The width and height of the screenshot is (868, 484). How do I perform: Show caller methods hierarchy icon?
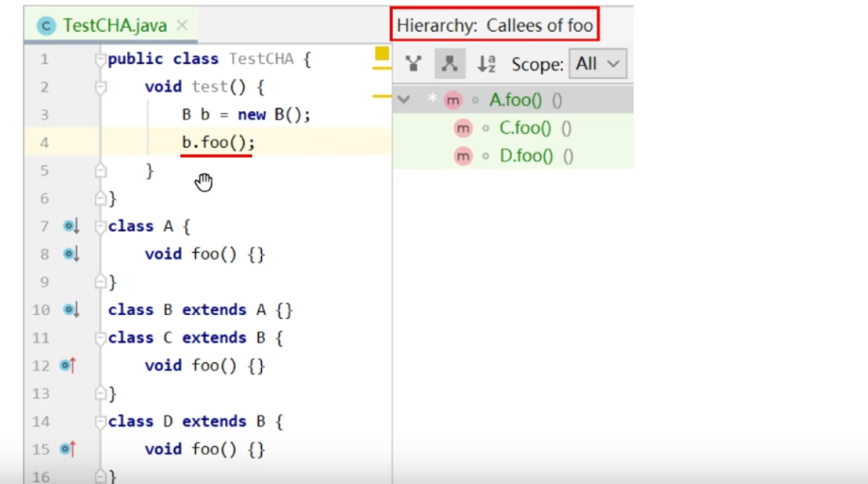tap(413, 64)
